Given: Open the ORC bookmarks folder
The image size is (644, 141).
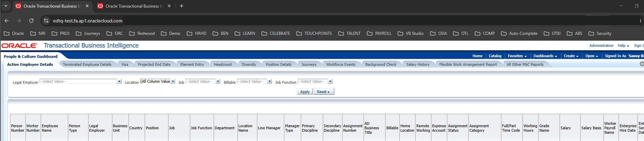Looking at the screenshot, I should point(115,33).
